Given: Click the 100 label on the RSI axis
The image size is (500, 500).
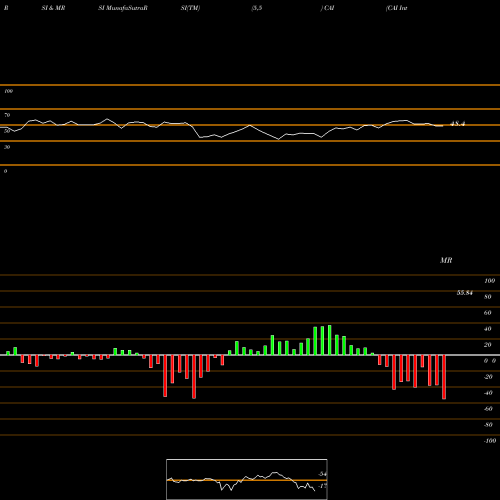Looking at the screenshot, I should point(8,91).
